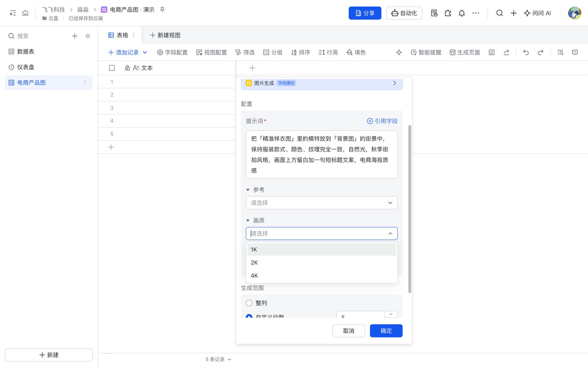Screen dimensions: 588x368
Task: Open the 表格 view options dots
Action: (133, 35)
